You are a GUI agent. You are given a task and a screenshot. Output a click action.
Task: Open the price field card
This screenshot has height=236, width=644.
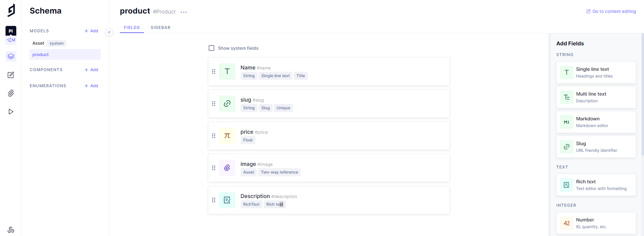click(x=329, y=136)
